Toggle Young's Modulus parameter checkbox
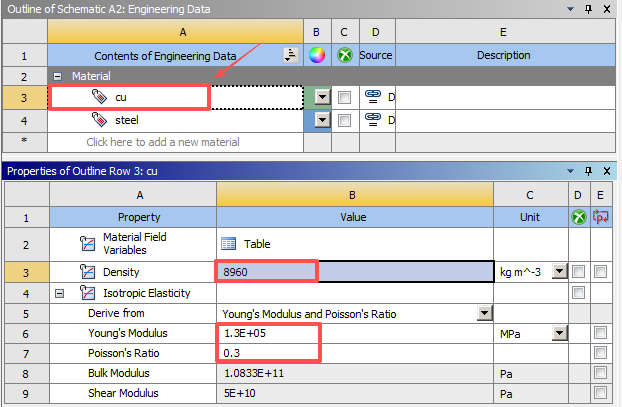622x407 pixels. tap(600, 332)
